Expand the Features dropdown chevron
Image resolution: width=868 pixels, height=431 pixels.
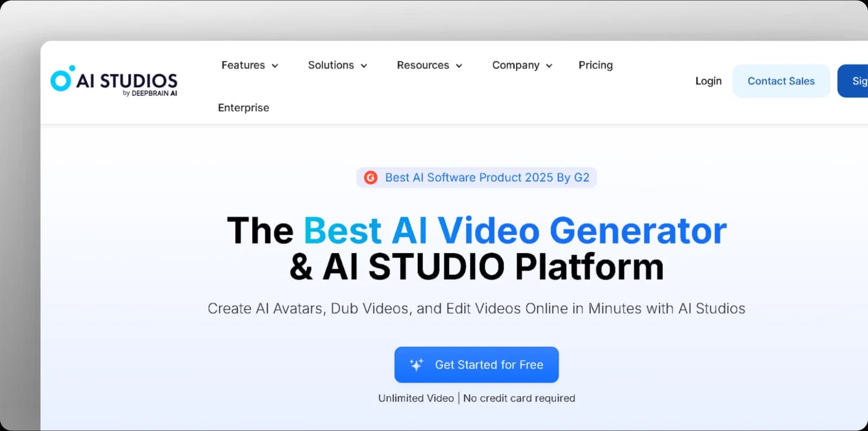click(275, 66)
